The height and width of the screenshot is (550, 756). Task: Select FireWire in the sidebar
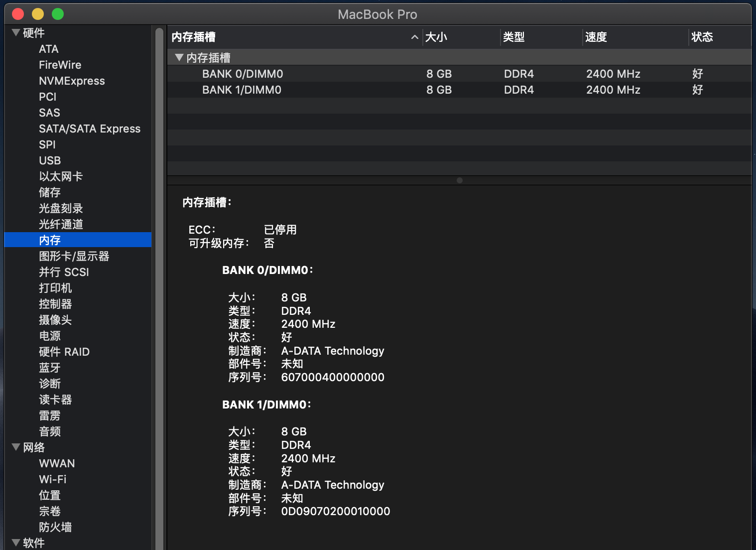(x=60, y=65)
